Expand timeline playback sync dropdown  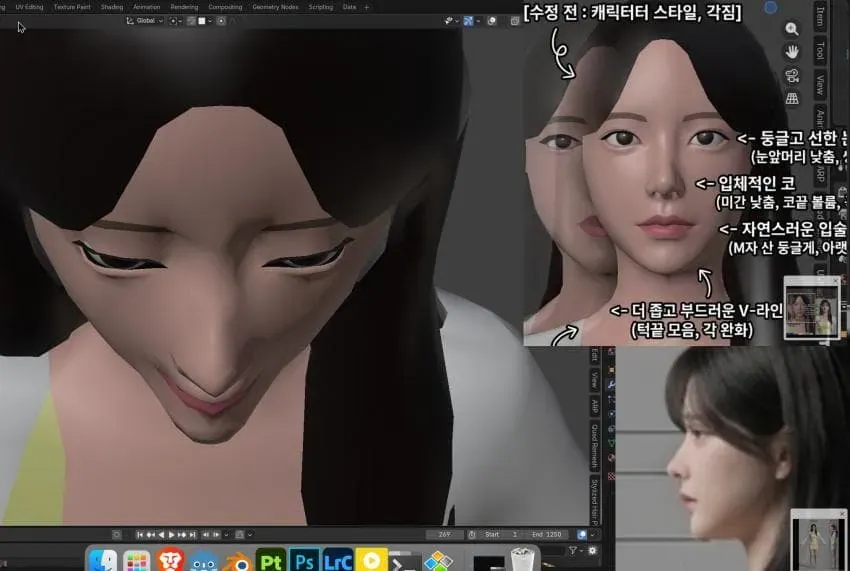click(x=227, y=535)
